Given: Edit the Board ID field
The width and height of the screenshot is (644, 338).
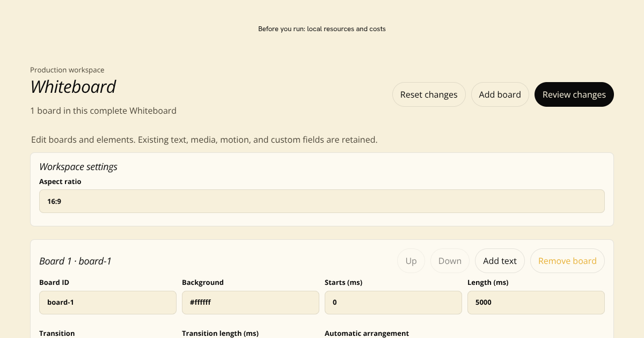Looking at the screenshot, I should pyautogui.click(x=108, y=303).
